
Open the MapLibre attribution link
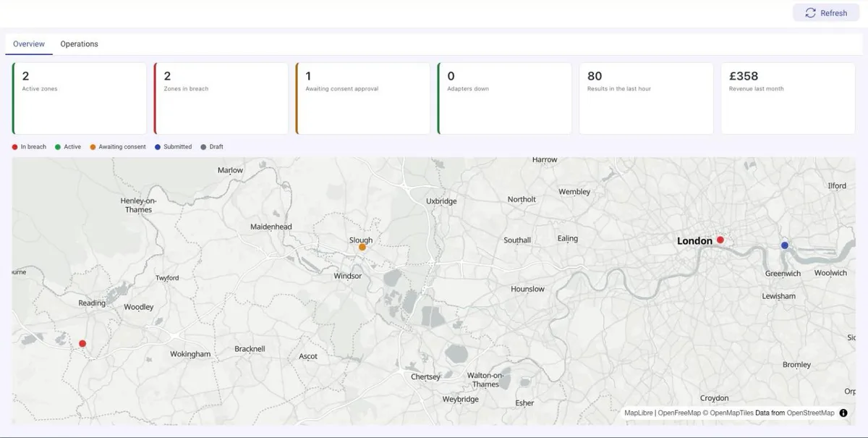[x=639, y=413]
